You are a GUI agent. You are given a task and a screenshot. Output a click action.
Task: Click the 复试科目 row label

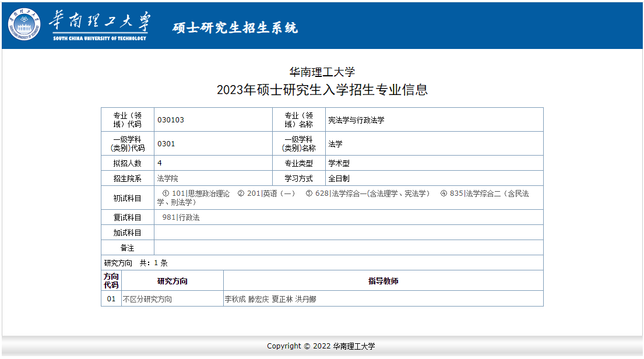click(x=127, y=217)
